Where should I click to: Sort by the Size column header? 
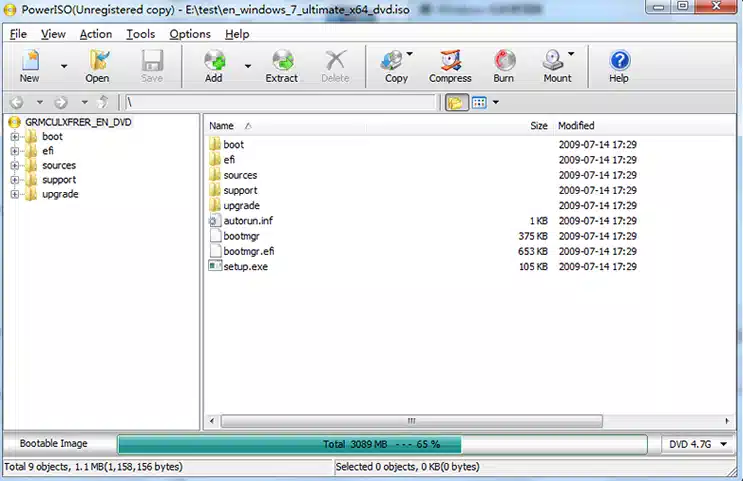[x=539, y=126]
